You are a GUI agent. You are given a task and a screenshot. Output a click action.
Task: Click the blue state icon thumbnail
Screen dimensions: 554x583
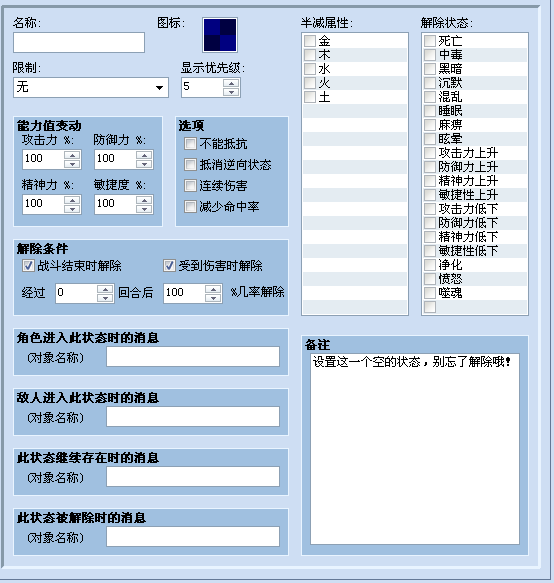click(220, 35)
